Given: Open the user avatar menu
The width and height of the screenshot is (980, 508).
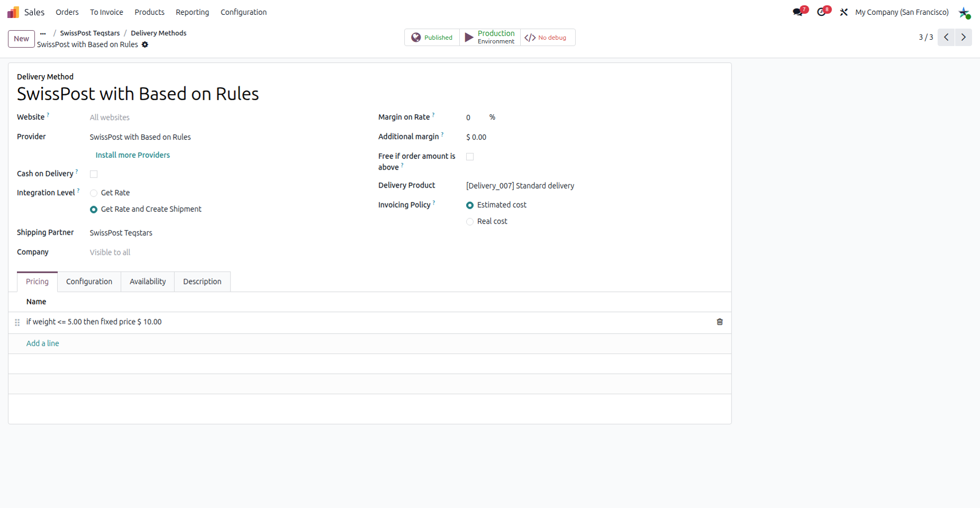Looking at the screenshot, I should (x=965, y=12).
